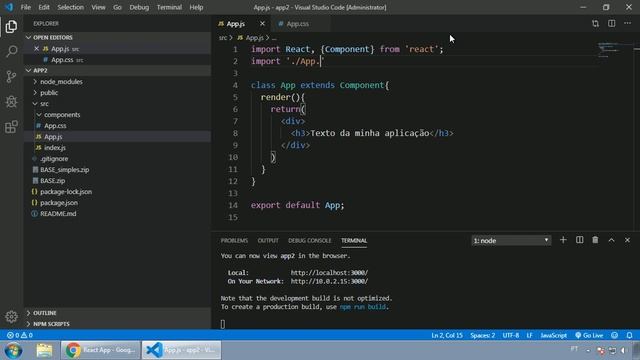Image resolution: width=640 pixels, height=360 pixels.
Task: Close the terminal panel
Action: (x=627, y=240)
